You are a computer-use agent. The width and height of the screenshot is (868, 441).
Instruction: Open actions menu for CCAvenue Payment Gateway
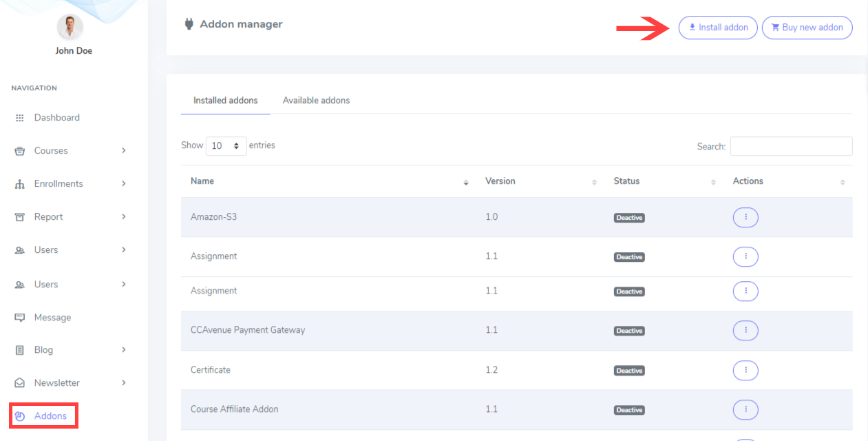click(x=745, y=331)
